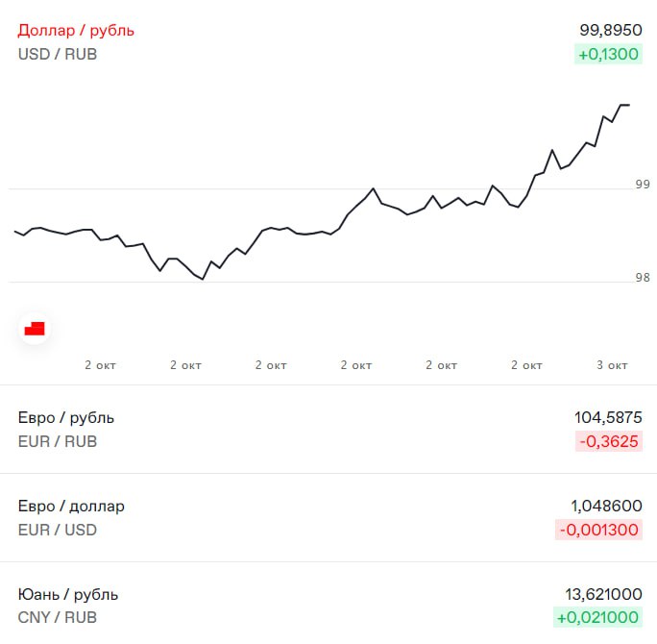This screenshot has width=657, height=644.
Task: Click the red -0,3625 change badge
Action: (608, 441)
